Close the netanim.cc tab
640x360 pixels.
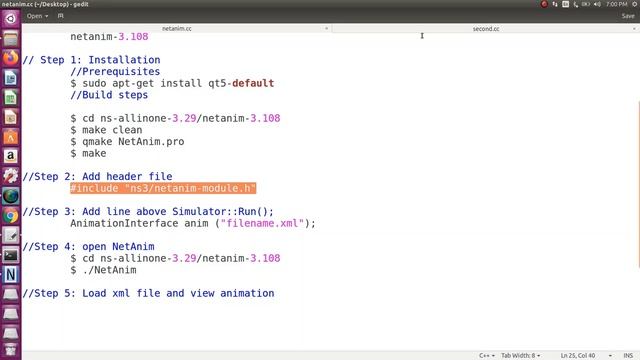(x=326, y=29)
